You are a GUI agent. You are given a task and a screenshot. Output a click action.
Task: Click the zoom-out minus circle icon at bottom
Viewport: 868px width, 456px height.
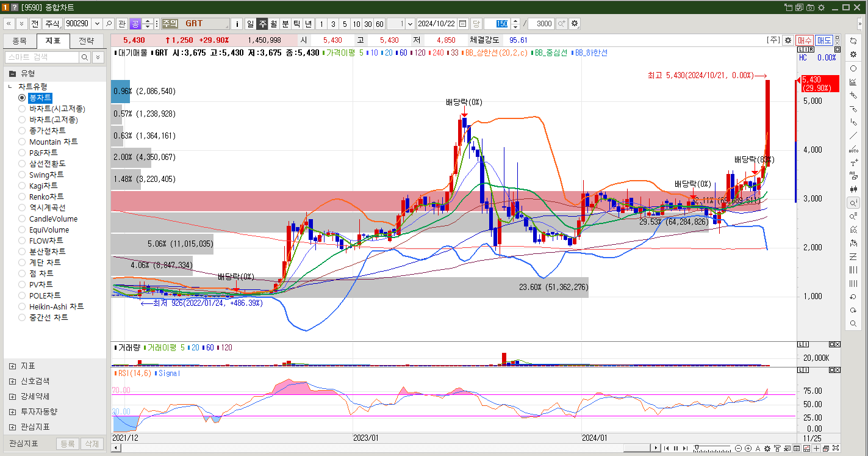738,449
